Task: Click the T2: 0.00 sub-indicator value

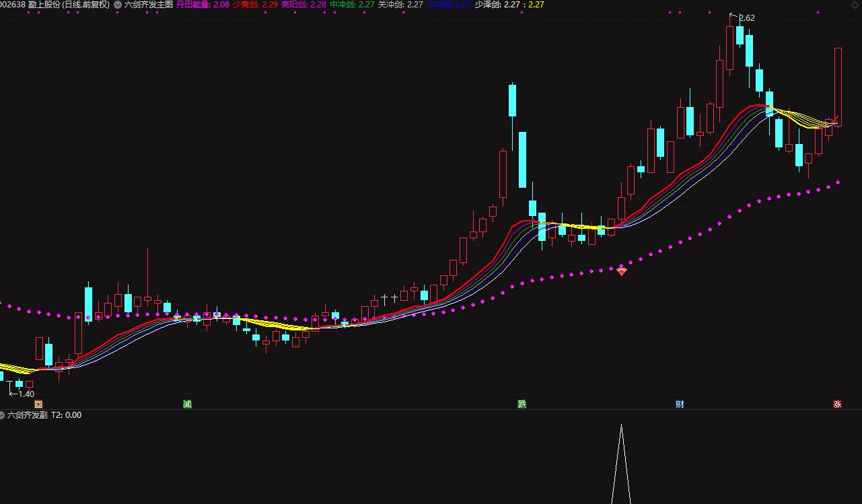Action: point(66,415)
